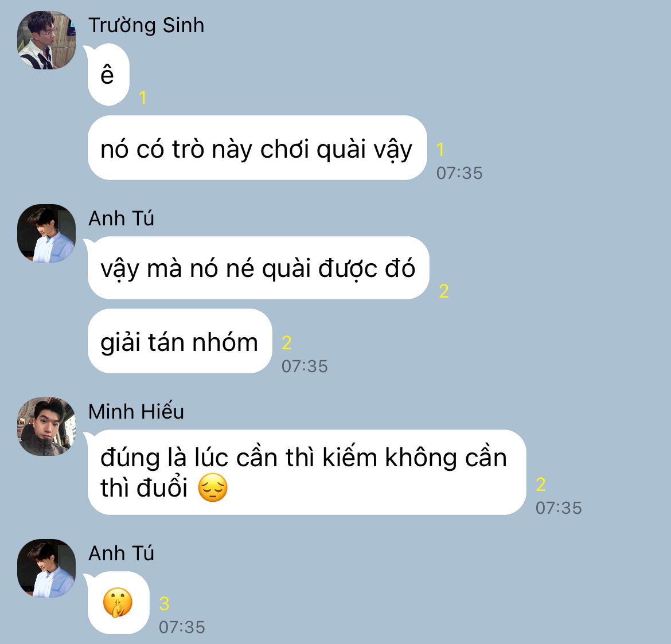
Task: Click 07:35 timestamp under Minh Hiếu's message
Action: 559,508
